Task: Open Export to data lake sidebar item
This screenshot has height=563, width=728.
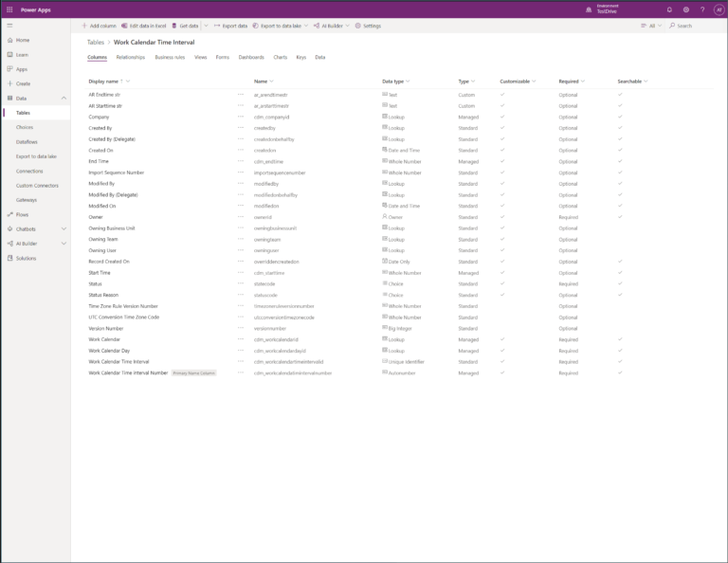Action: point(36,156)
